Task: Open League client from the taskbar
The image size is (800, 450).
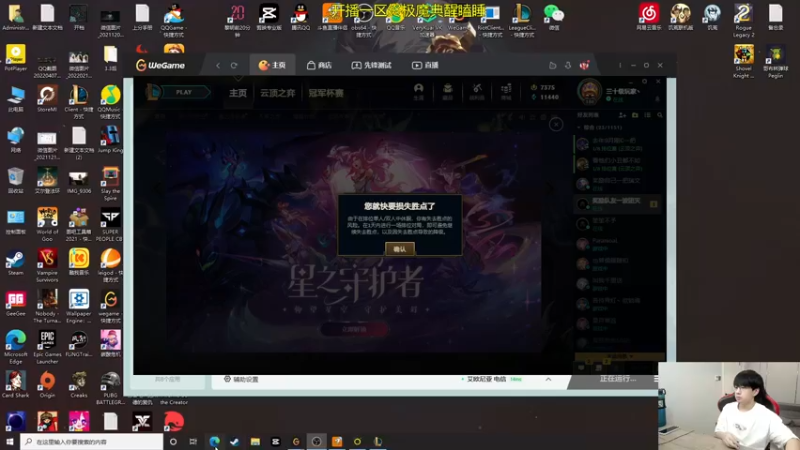Action: [x=378, y=441]
